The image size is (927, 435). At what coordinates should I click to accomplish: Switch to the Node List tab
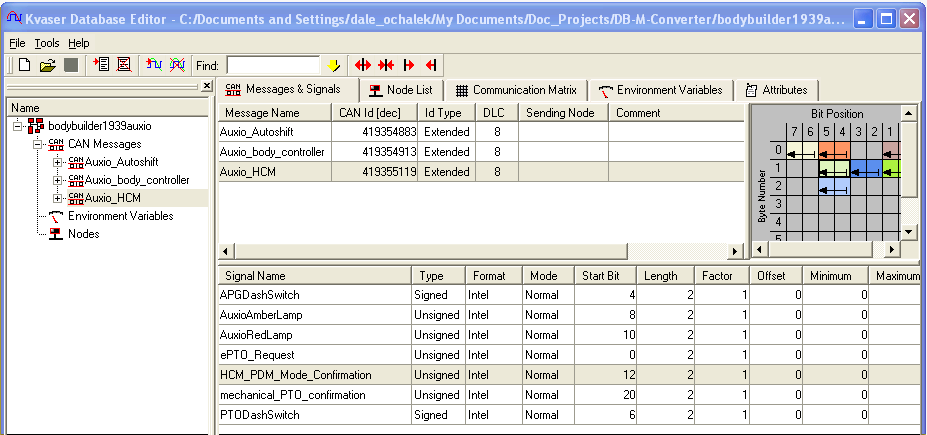[x=401, y=90]
